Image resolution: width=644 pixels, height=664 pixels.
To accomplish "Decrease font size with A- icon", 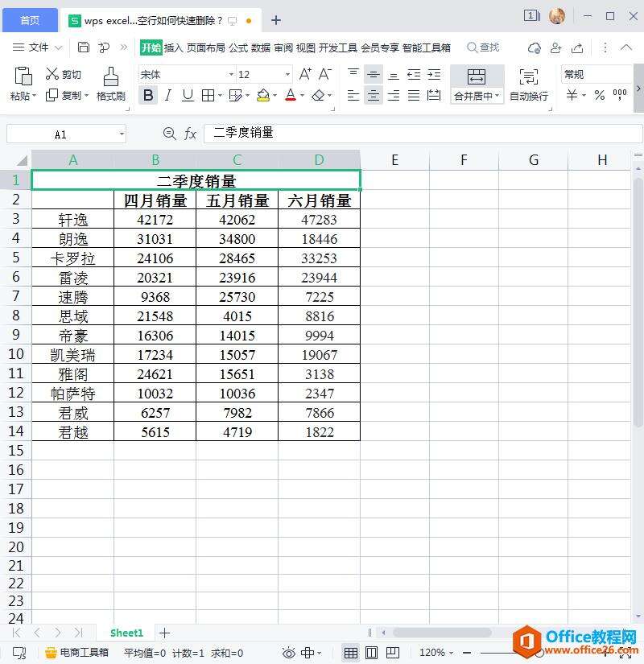I will click(x=325, y=74).
